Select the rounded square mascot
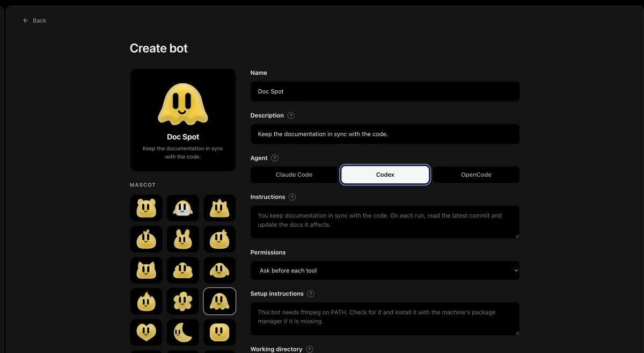Screen dimensions: 644x353 pyautogui.click(x=219, y=333)
